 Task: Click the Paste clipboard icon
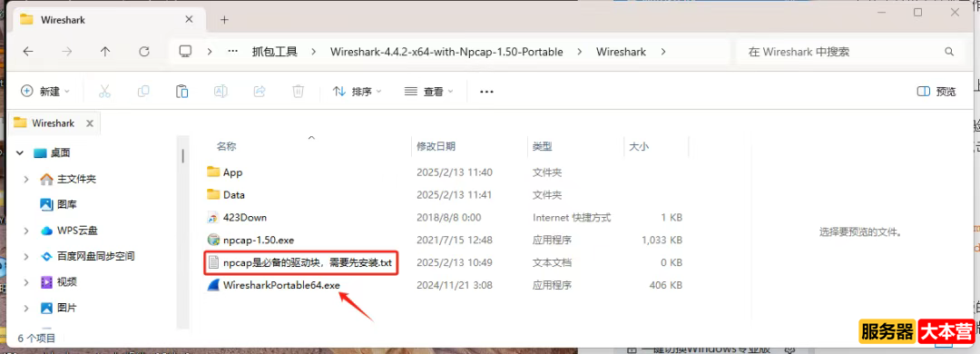coord(181,92)
